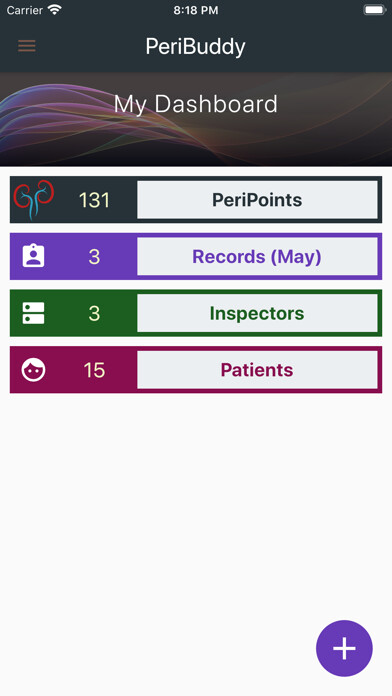Viewport: 392px width, 696px height.
Task: Click the server-style Inspectors icon
Action: (33, 313)
